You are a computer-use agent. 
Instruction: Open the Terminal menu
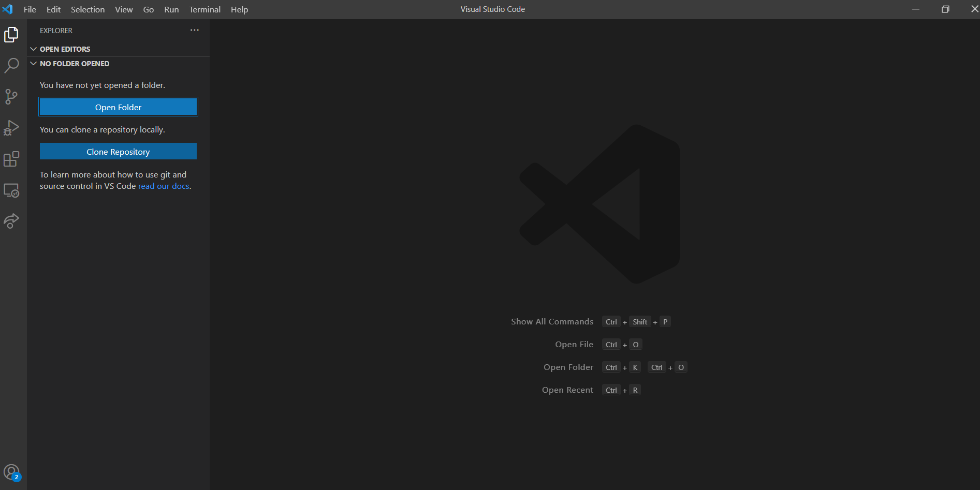coord(204,9)
